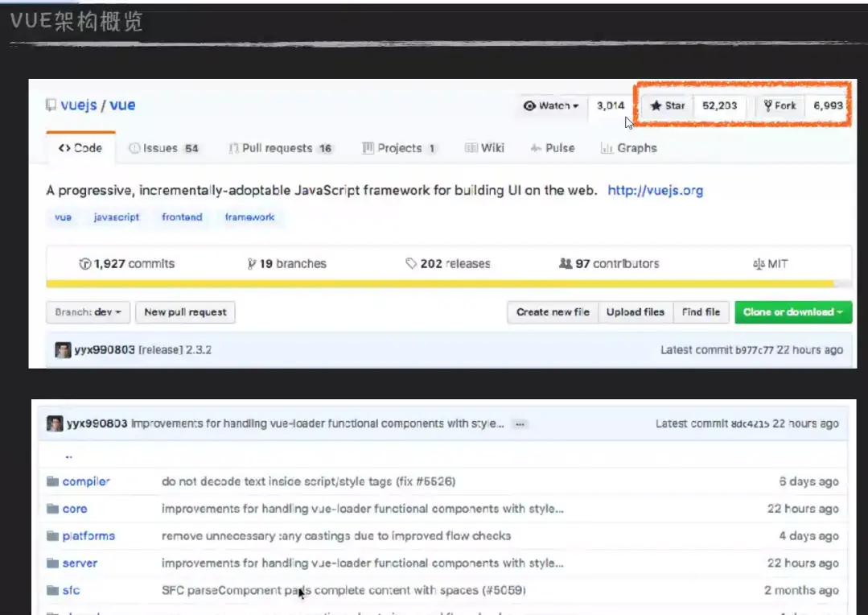Image resolution: width=868 pixels, height=615 pixels.
Task: Open the core row's improvements commit message
Action: [363, 509]
